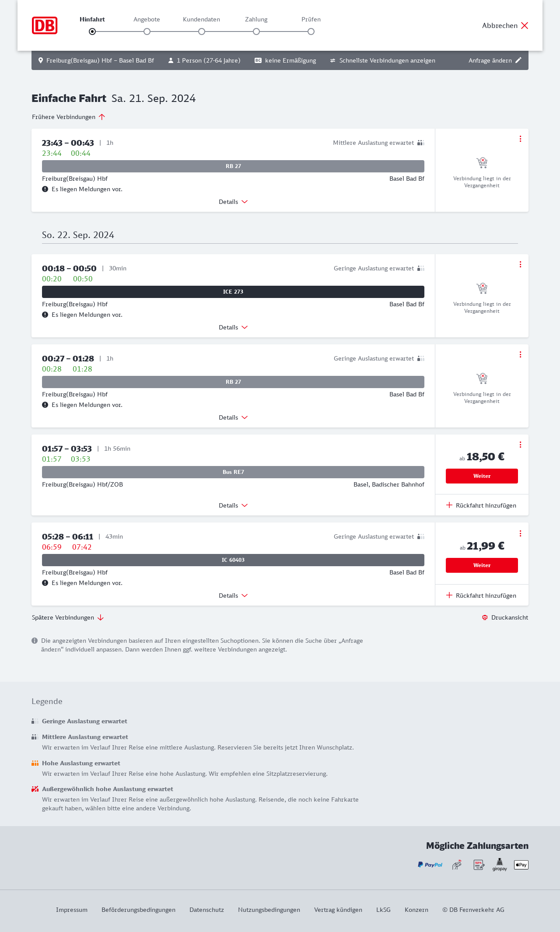
Task: Open three-dot menu for ICE 273 connection
Action: pos(520,264)
